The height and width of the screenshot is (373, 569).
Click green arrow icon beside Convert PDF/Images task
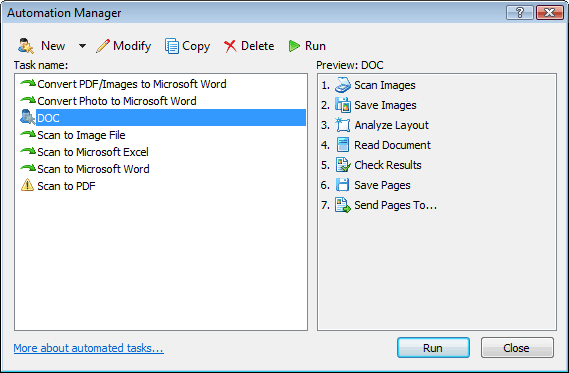(x=28, y=83)
